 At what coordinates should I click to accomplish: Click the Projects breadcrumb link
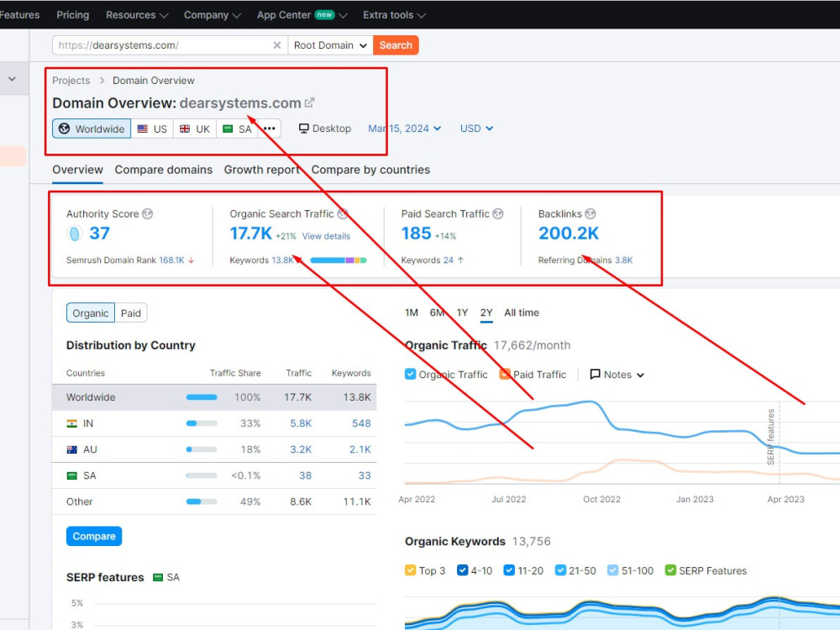(x=71, y=81)
